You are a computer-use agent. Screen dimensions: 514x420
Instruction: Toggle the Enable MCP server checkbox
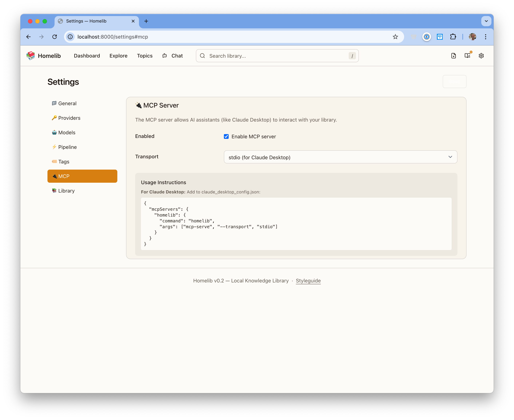[x=226, y=136]
